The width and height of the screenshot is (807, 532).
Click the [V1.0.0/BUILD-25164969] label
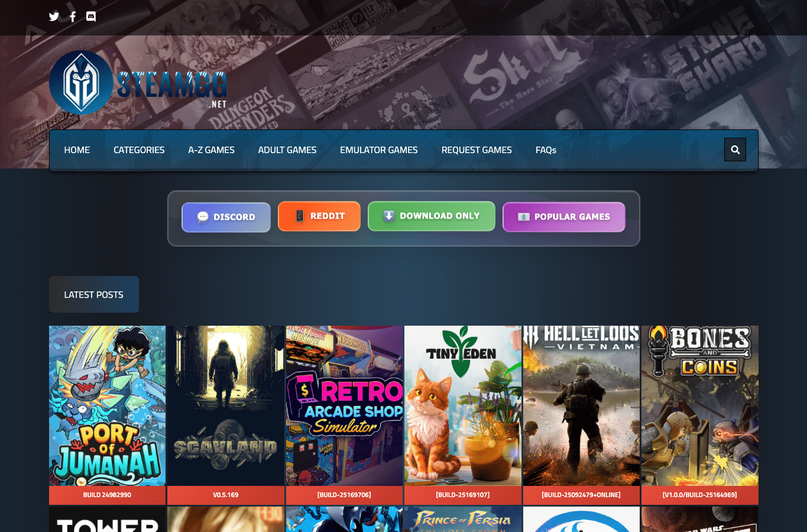(700, 495)
